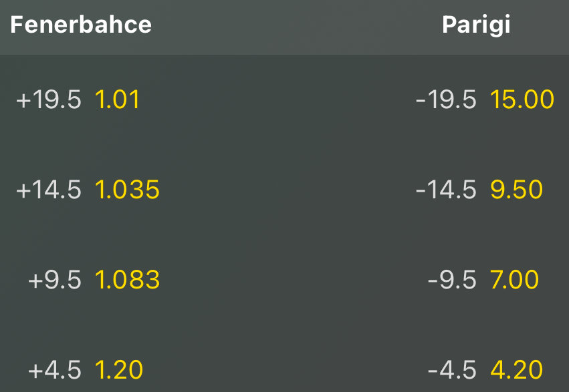Viewport: 569px width, 392px height.
Task: Tap the 9.50 odds value
Action: [516, 190]
